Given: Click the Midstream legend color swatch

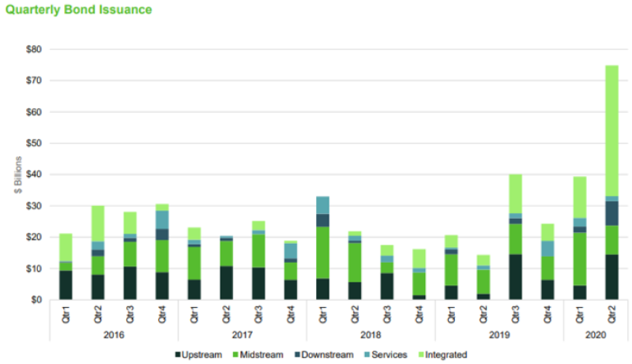Looking at the screenshot, I should (236, 355).
